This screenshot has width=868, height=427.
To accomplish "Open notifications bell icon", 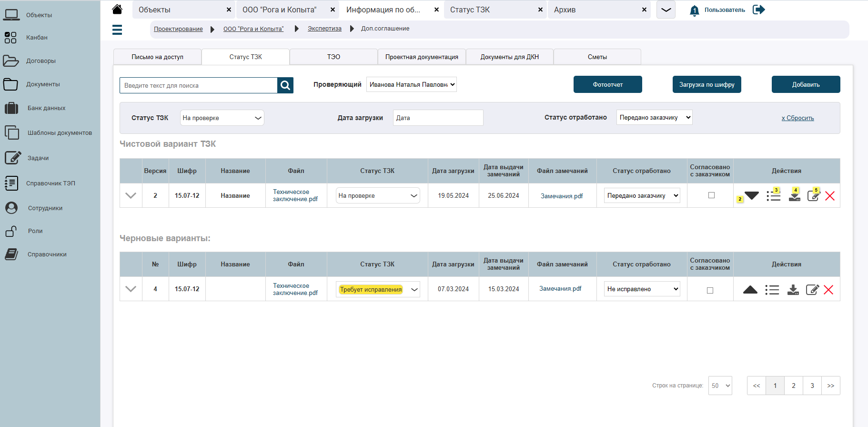I will (695, 10).
